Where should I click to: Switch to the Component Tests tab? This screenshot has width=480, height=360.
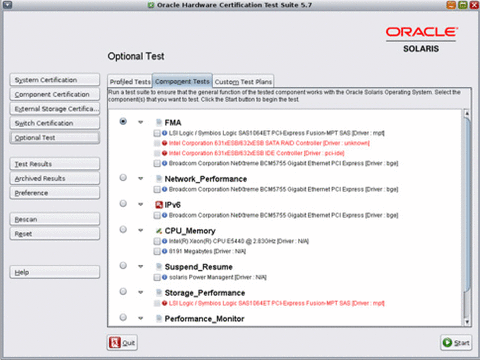[x=182, y=81]
